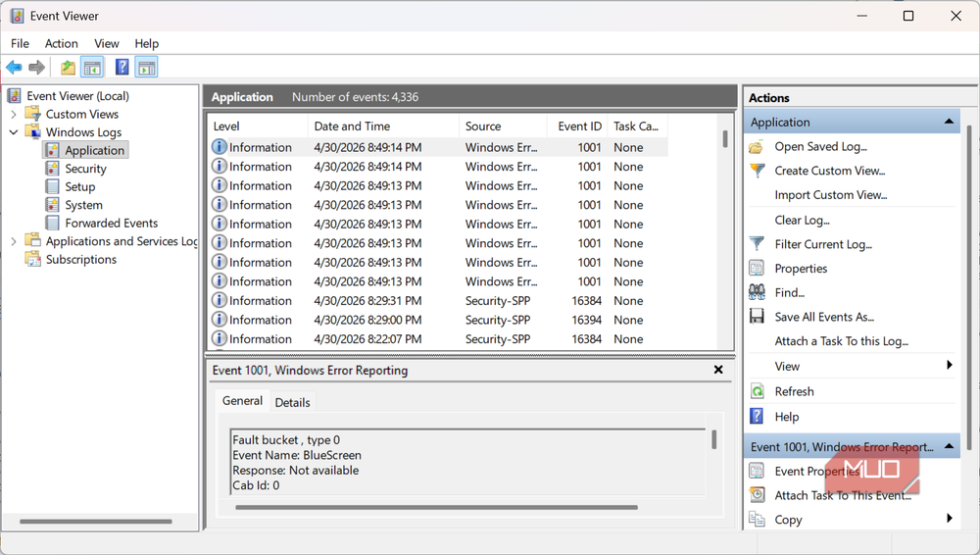
Task: Click the green Refresh icon
Action: click(757, 391)
